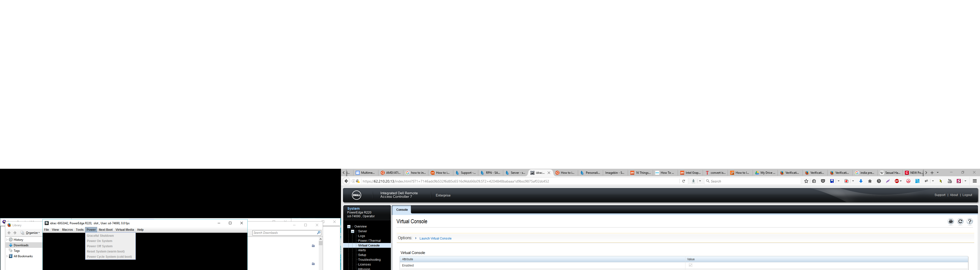Switch to the Intel Grap... tab
The image size is (980, 270).
coord(690,172)
